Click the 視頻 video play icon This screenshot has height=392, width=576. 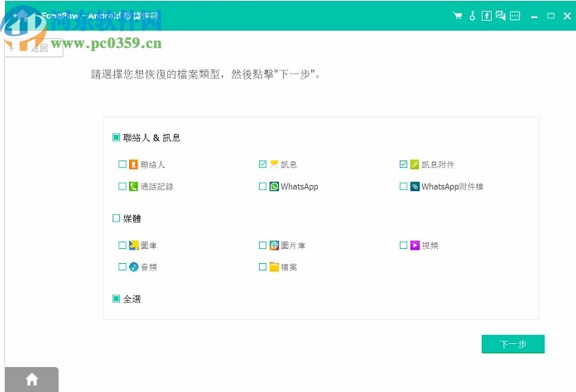click(415, 245)
